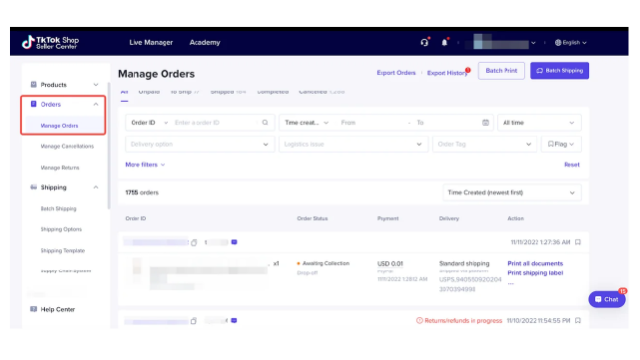The image size is (640, 360).
Task: Flag the order created 11/11/2022 1:27:36 AM
Action: [x=578, y=242]
